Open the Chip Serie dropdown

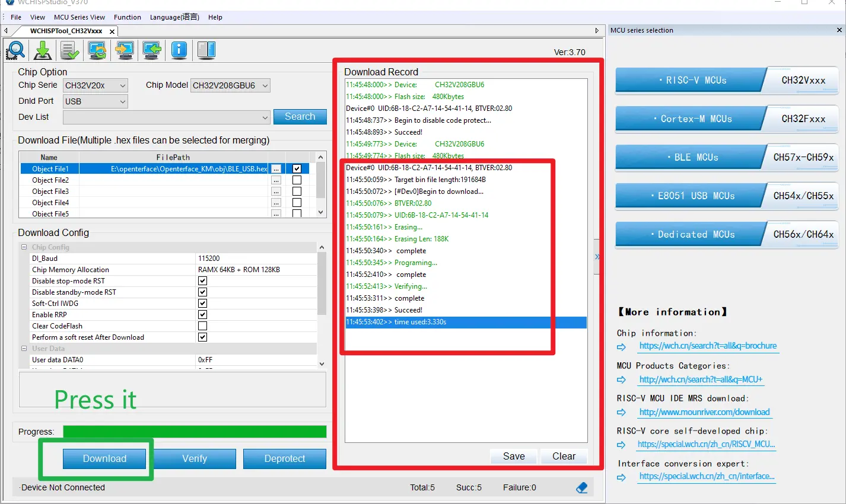point(96,85)
